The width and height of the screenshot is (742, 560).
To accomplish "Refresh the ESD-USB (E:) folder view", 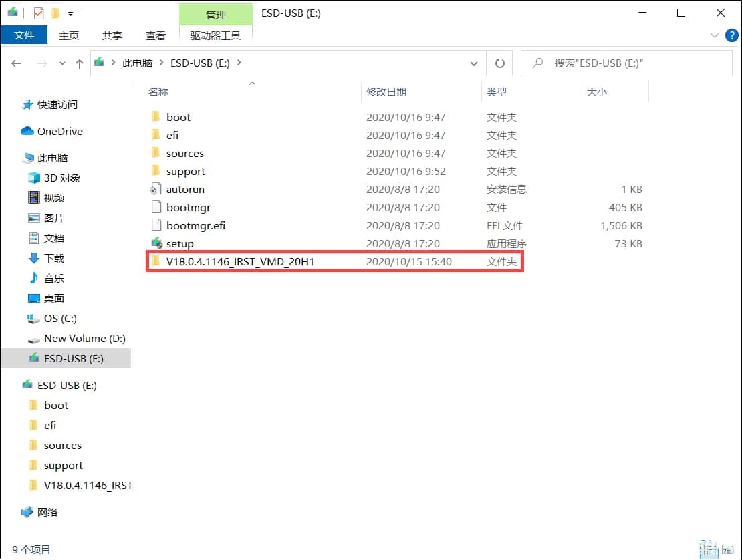I will [499, 63].
